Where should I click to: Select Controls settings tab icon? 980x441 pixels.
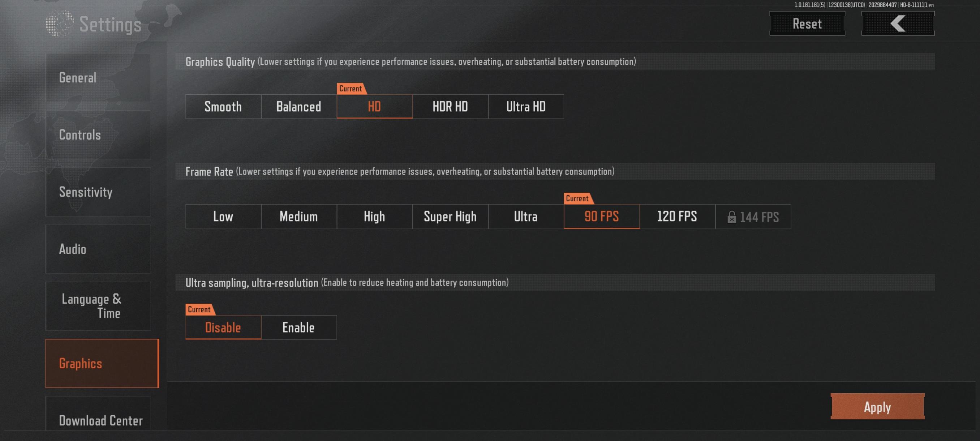[x=101, y=134]
